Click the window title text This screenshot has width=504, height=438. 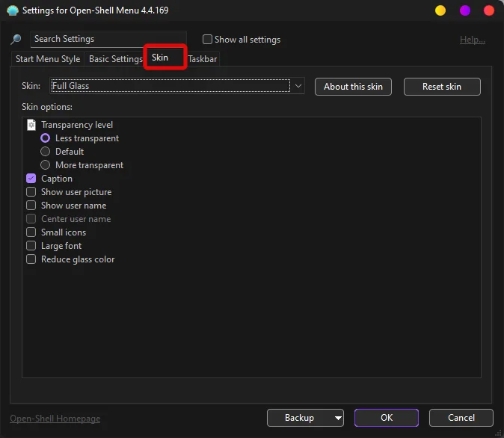[x=95, y=10]
